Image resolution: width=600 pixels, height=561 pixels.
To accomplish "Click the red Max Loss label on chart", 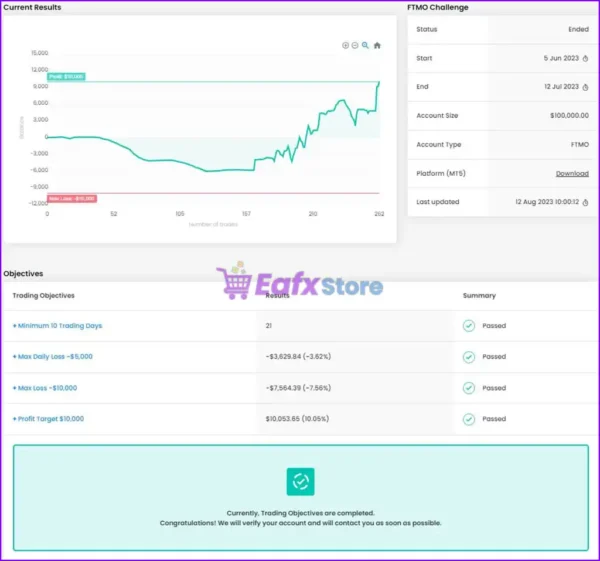I will (72, 199).
